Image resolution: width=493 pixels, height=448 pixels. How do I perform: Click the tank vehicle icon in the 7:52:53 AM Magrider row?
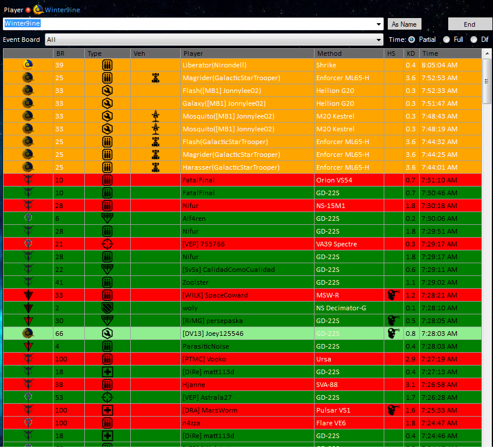155,78
